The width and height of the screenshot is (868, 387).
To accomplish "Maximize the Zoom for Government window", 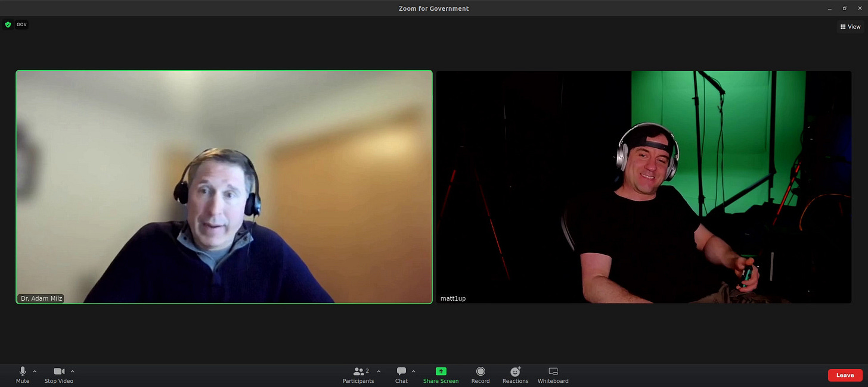I will tap(844, 8).
